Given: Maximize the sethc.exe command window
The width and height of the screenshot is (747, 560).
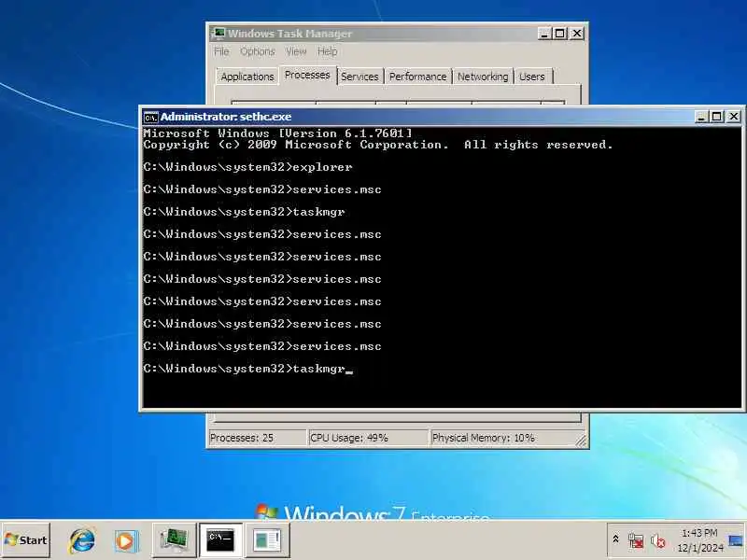Looking at the screenshot, I should (716, 117).
